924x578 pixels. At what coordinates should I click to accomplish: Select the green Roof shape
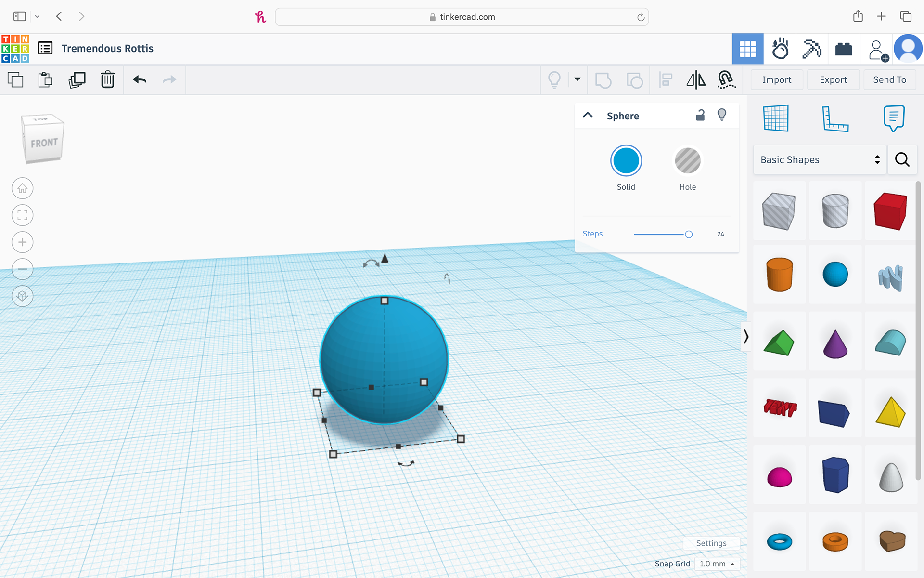[x=779, y=343]
